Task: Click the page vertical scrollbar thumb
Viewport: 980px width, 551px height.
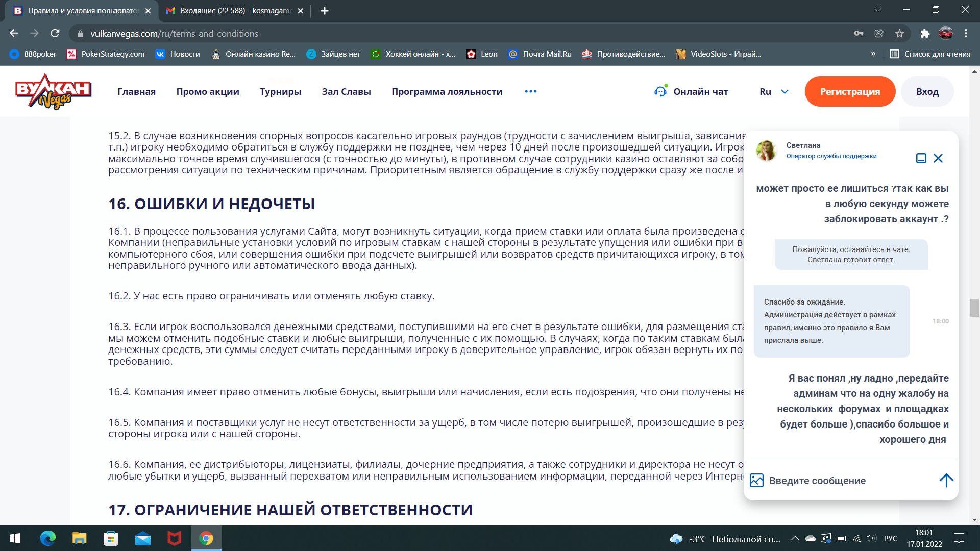Action: [x=974, y=308]
